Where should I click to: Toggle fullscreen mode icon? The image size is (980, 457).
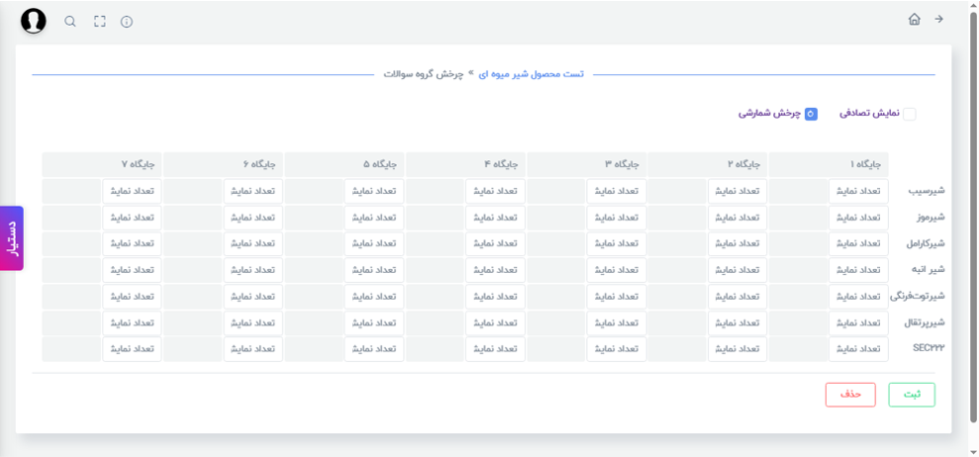click(x=99, y=21)
